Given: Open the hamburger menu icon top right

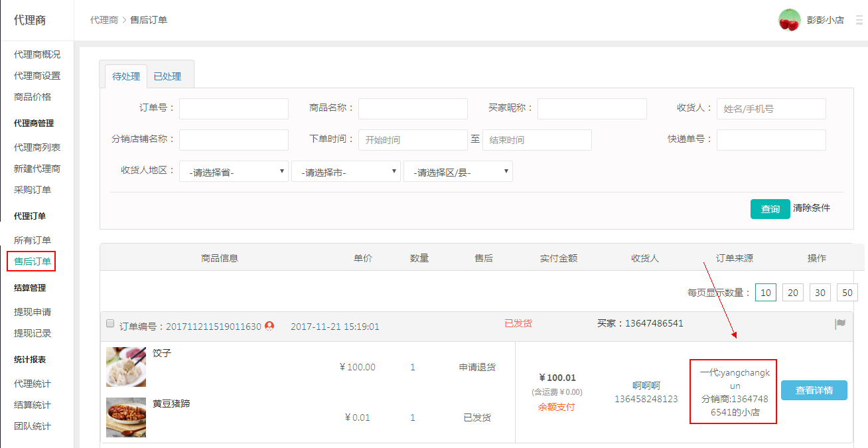Looking at the screenshot, I should 859,20.
